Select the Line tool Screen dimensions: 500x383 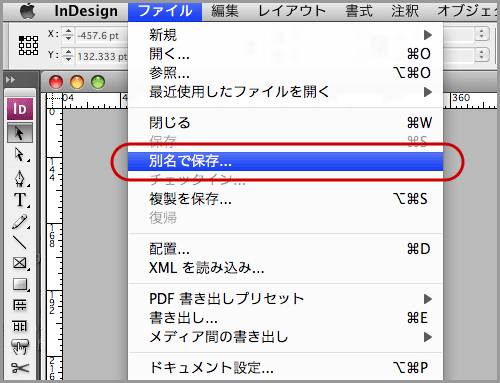point(20,242)
